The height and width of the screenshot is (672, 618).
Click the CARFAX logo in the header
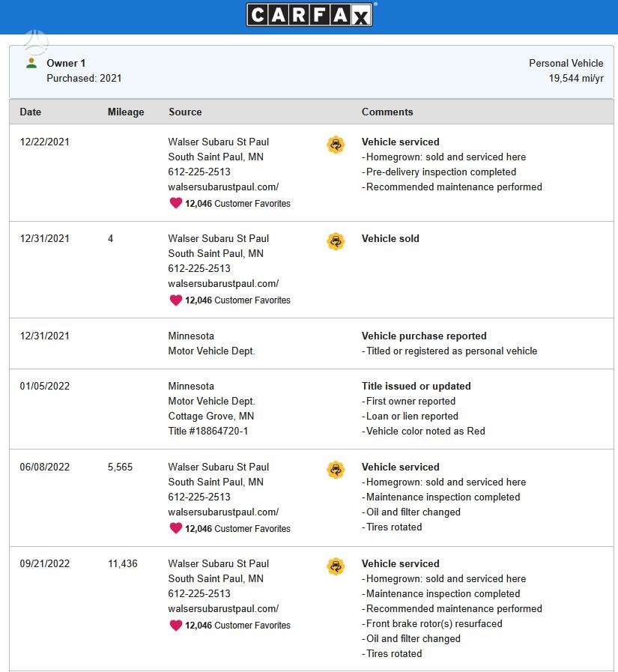[309, 15]
